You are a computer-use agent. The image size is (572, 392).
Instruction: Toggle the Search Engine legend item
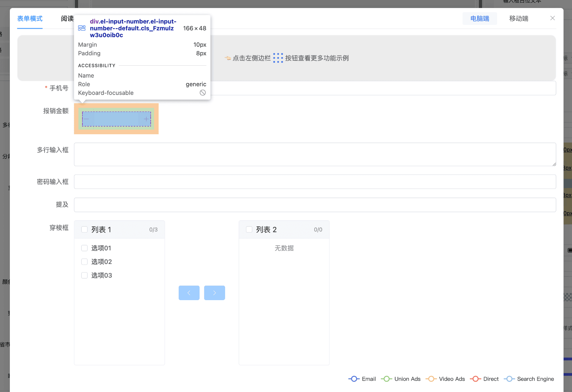pos(529,379)
